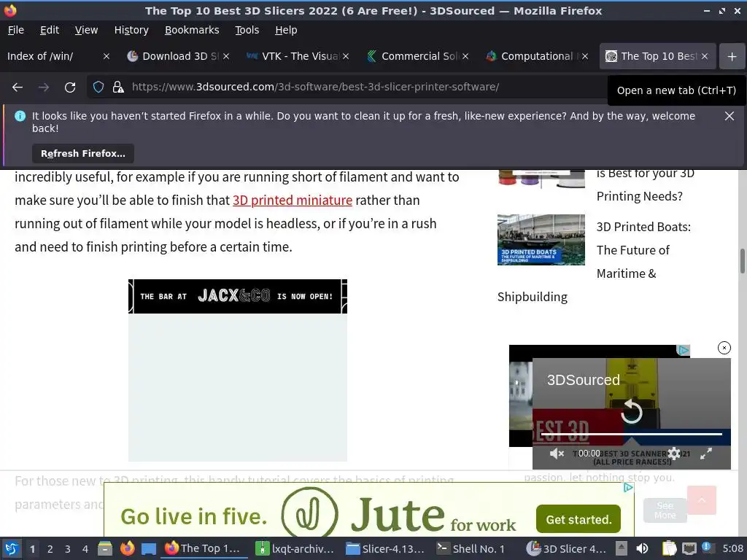Screen dimensions: 747x560
Task: Switch to Shell No. 1 taskbar window
Action: pyautogui.click(x=472, y=548)
